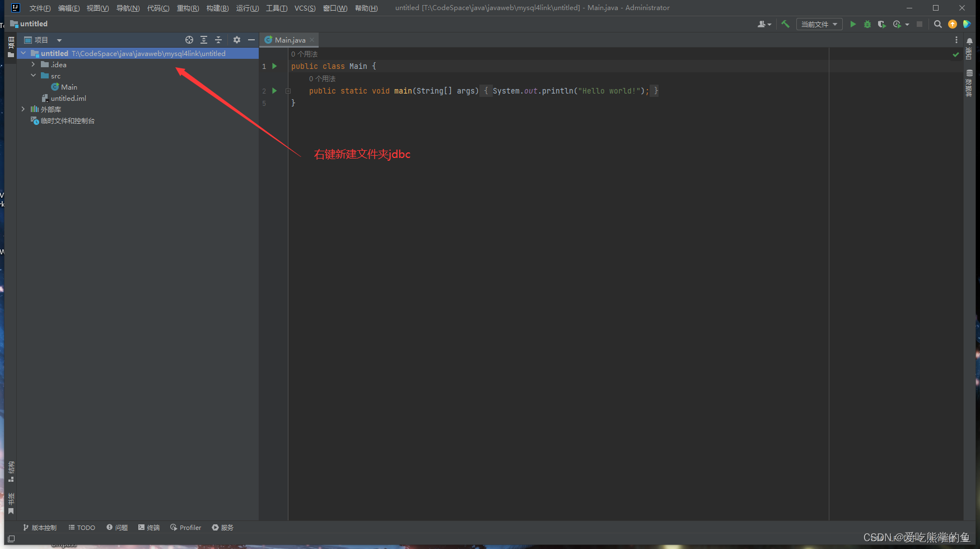Select the Main class in project tree
Screen dimensions: 980x549
[64, 87]
